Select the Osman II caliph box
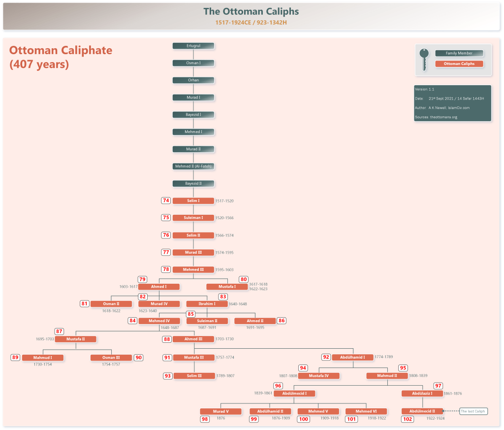This screenshot has width=504, height=430. point(111,304)
